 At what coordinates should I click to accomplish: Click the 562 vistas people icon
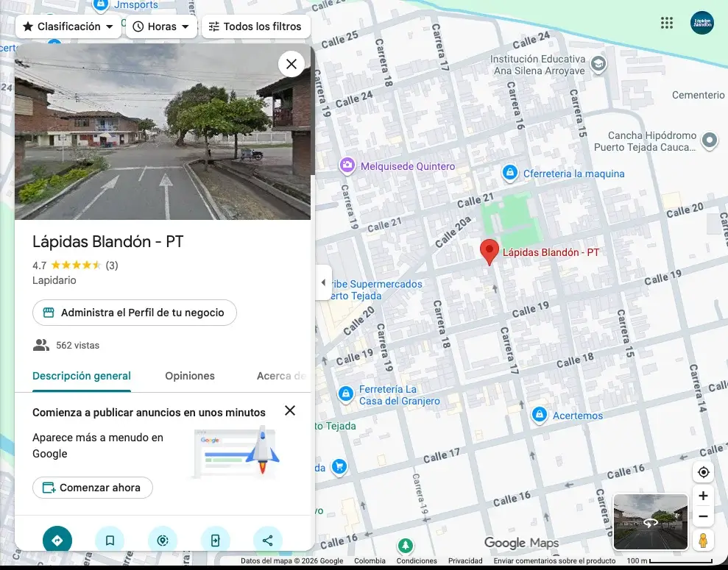click(x=41, y=345)
